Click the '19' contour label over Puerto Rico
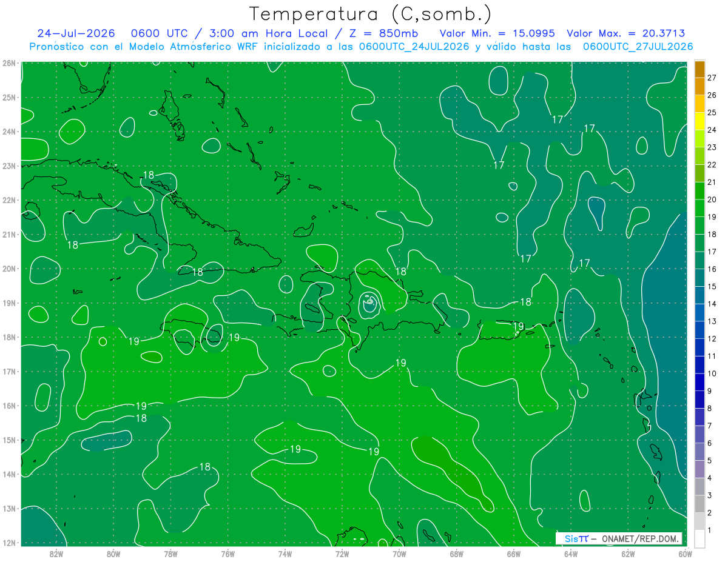Screen dimensions: 728x562 click(518, 326)
